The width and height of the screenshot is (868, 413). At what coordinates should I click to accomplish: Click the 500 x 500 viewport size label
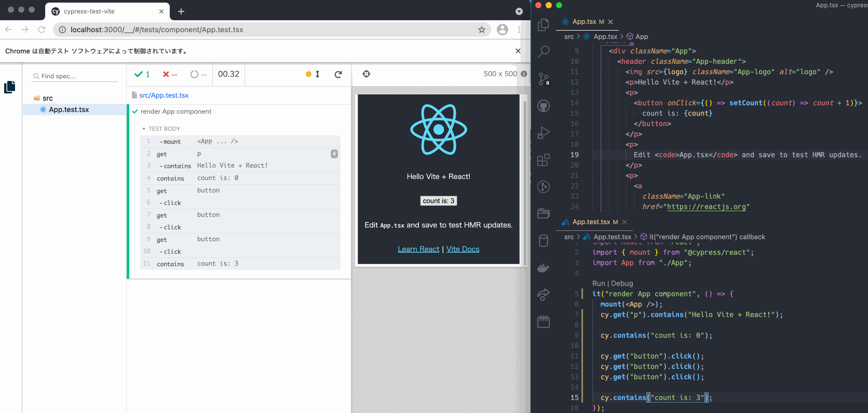pyautogui.click(x=500, y=74)
